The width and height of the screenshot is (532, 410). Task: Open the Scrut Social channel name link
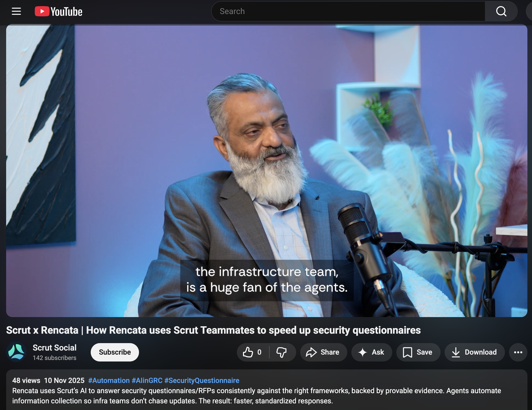[x=54, y=347]
